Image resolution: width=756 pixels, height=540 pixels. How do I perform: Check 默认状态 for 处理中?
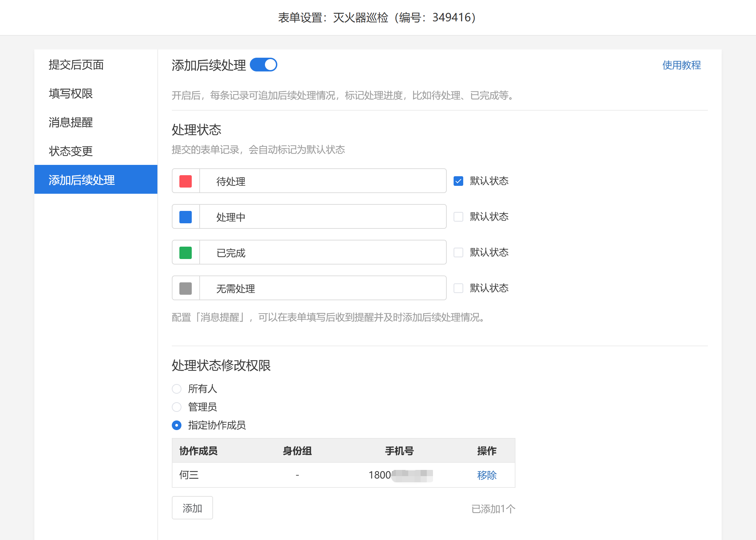click(458, 217)
